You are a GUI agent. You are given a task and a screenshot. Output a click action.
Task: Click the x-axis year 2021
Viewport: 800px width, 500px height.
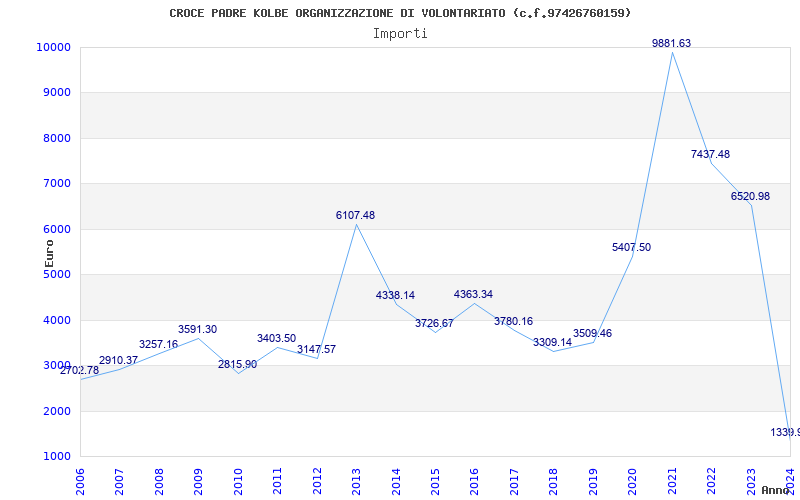672,482
